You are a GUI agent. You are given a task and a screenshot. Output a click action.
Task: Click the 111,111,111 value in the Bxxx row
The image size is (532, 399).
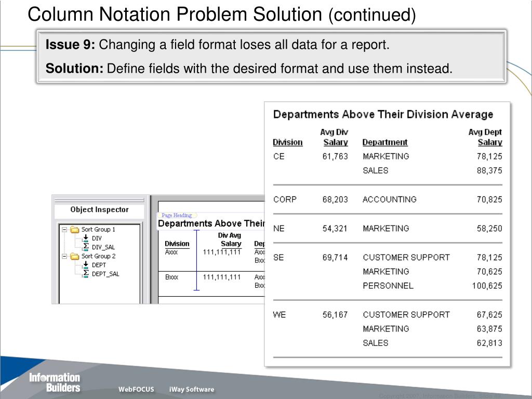[x=221, y=277]
